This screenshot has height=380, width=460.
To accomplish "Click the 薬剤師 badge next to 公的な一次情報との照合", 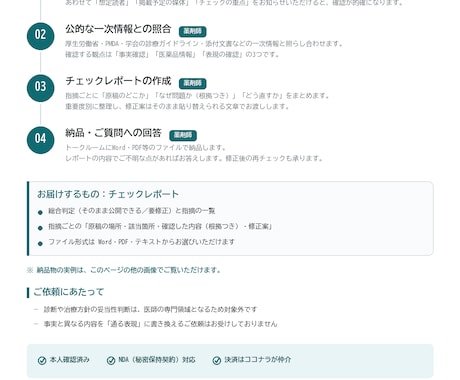I will coord(193,31).
